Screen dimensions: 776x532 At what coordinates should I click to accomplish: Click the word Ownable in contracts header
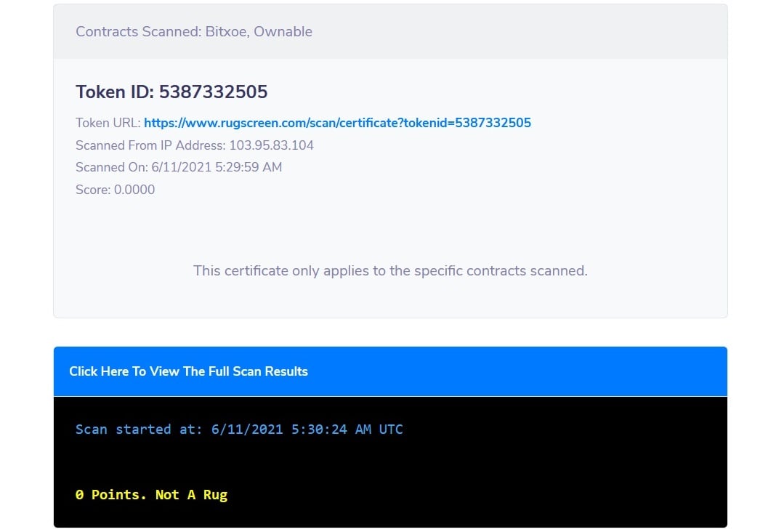tap(283, 32)
